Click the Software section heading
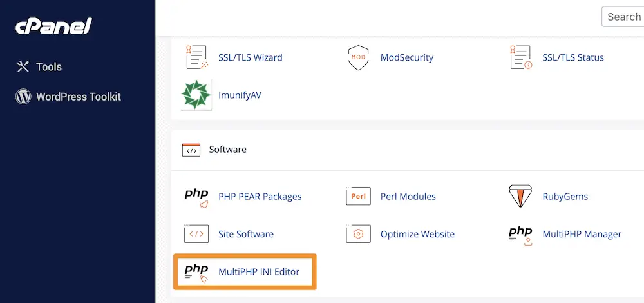Screen dimensions: 644x303 [227, 149]
